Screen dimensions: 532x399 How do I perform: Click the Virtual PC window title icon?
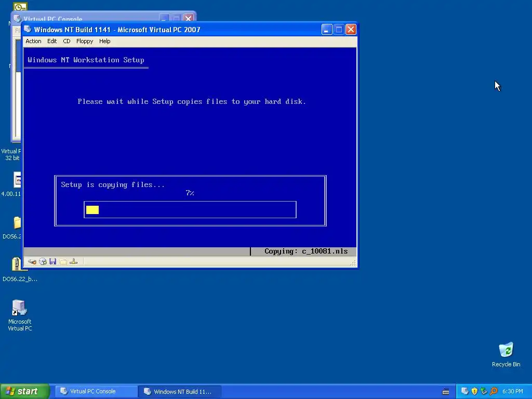[x=28, y=30]
